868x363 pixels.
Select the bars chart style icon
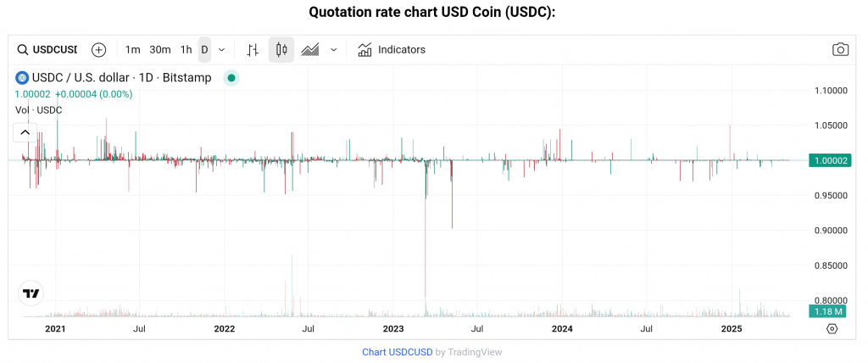(x=252, y=50)
